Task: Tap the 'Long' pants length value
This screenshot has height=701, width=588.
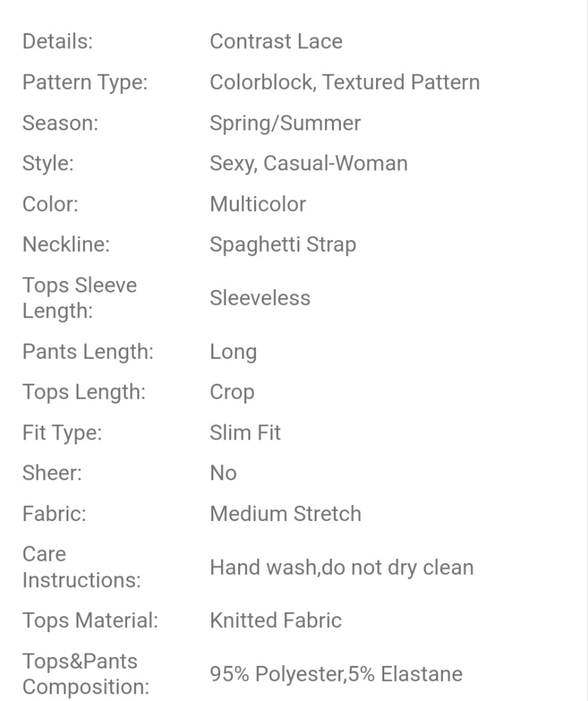Action: pos(233,352)
